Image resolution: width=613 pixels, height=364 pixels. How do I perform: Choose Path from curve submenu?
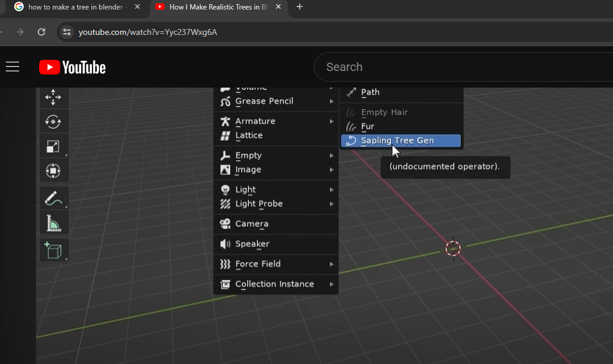click(x=401, y=92)
